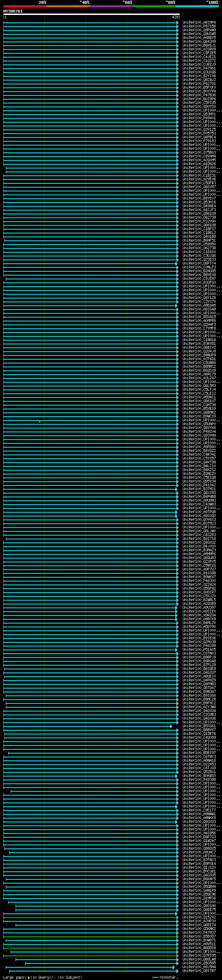222x980 pixels.
Task: Choose hit UniRef100_Q53HV1
Action: pos(199,114)
